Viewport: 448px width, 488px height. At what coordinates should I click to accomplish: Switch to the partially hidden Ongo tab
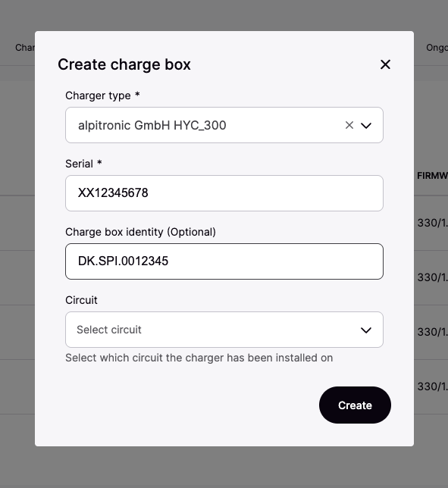coord(437,48)
